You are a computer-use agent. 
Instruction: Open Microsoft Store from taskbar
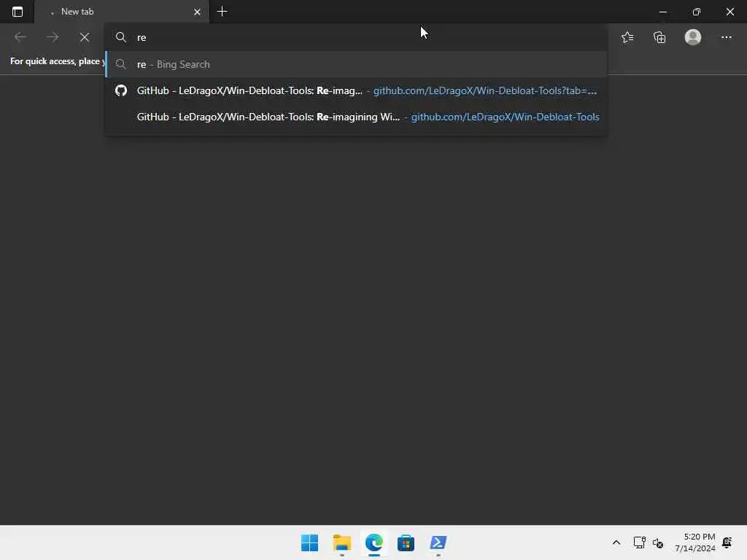(x=406, y=542)
